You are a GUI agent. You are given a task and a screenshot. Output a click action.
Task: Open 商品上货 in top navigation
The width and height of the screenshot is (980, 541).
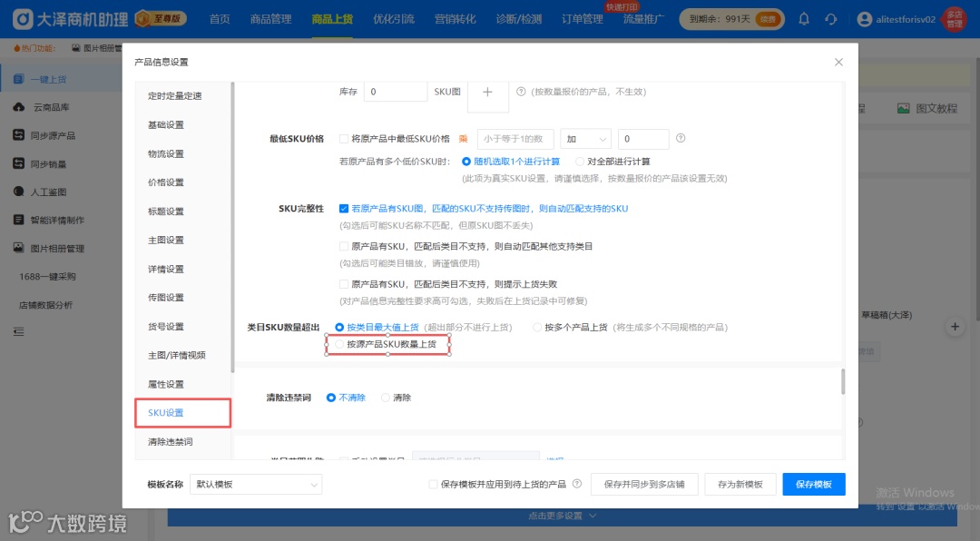click(x=332, y=19)
